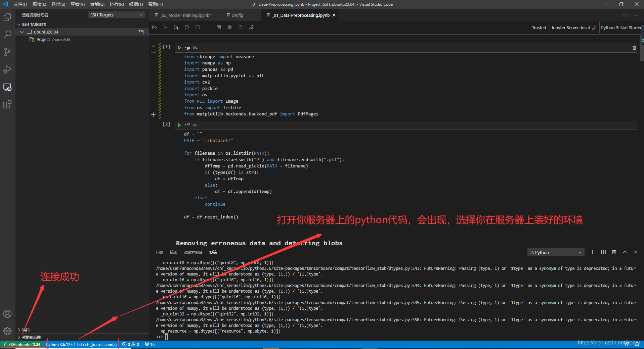Convert cell [1] to Markdown
Screen dimensions: 644x349
tap(196, 48)
